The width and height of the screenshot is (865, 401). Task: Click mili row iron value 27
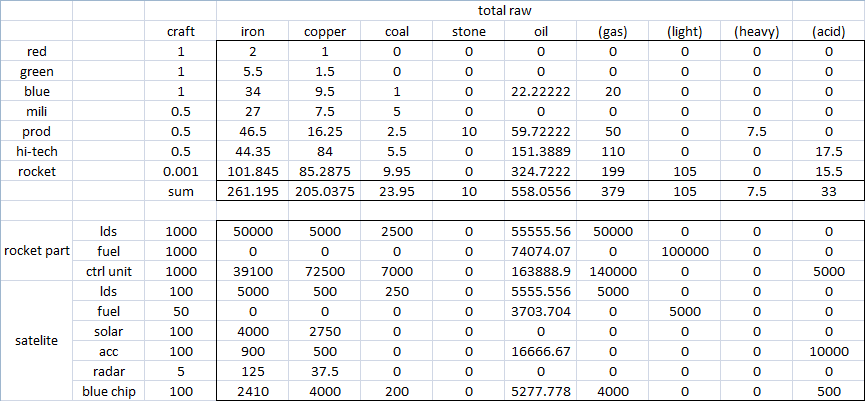253,111
